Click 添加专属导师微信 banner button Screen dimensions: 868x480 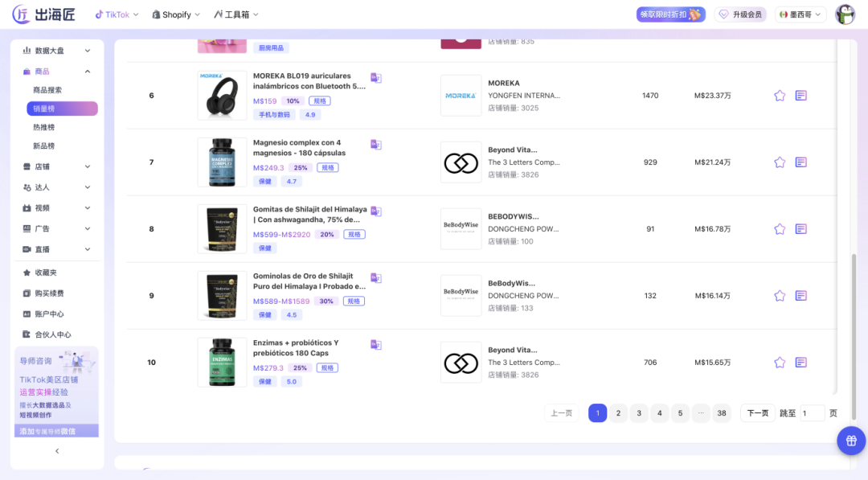coord(56,431)
